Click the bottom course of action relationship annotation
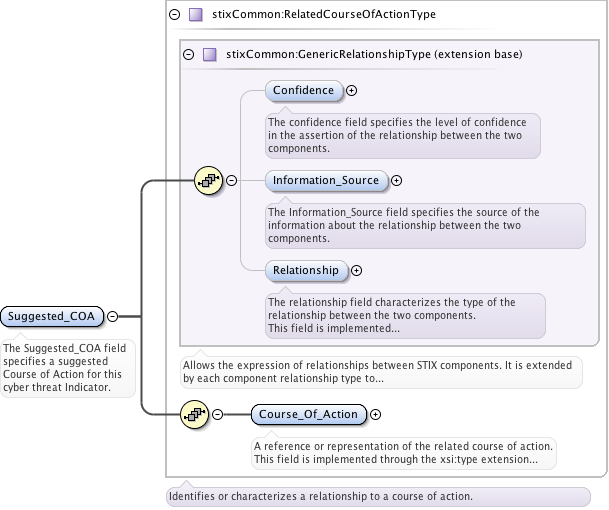The image size is (609, 510). click(378, 497)
